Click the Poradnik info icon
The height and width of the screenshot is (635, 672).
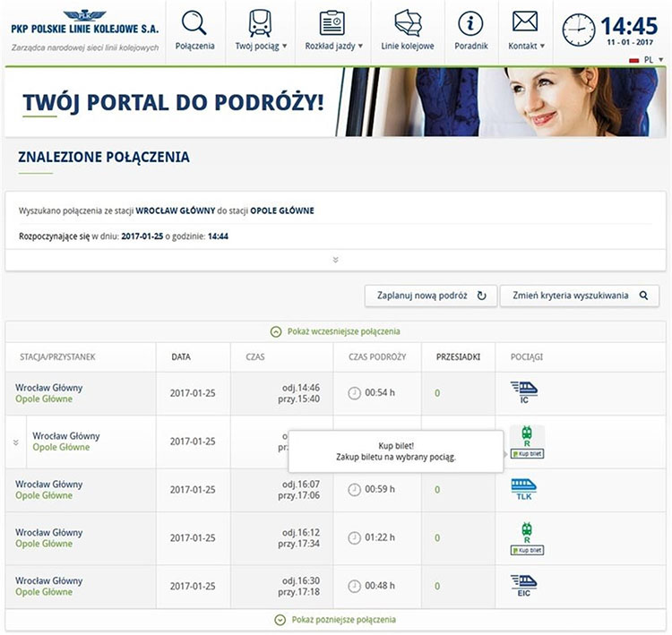click(470, 21)
